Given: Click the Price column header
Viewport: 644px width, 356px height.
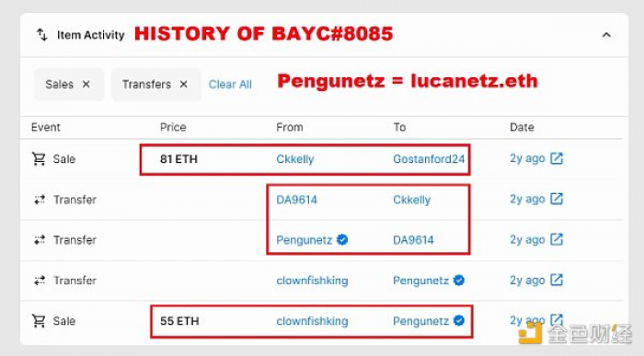Looking at the screenshot, I should [173, 127].
